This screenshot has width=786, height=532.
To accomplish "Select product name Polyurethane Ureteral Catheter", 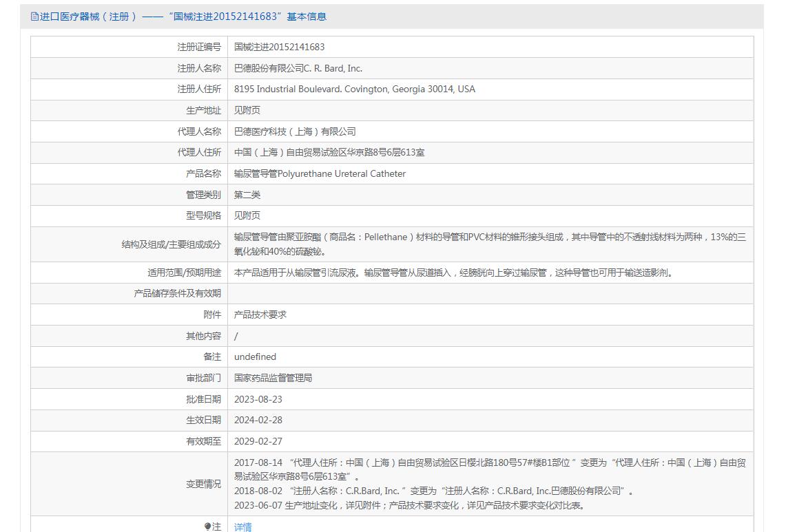I will click(320, 174).
